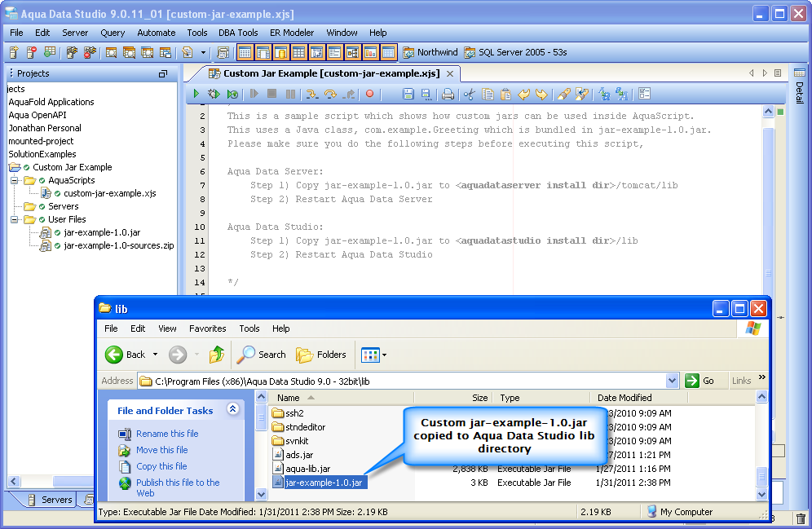812x529 pixels.
Task: Click the Copy icon in script toolbar
Action: coord(488,94)
